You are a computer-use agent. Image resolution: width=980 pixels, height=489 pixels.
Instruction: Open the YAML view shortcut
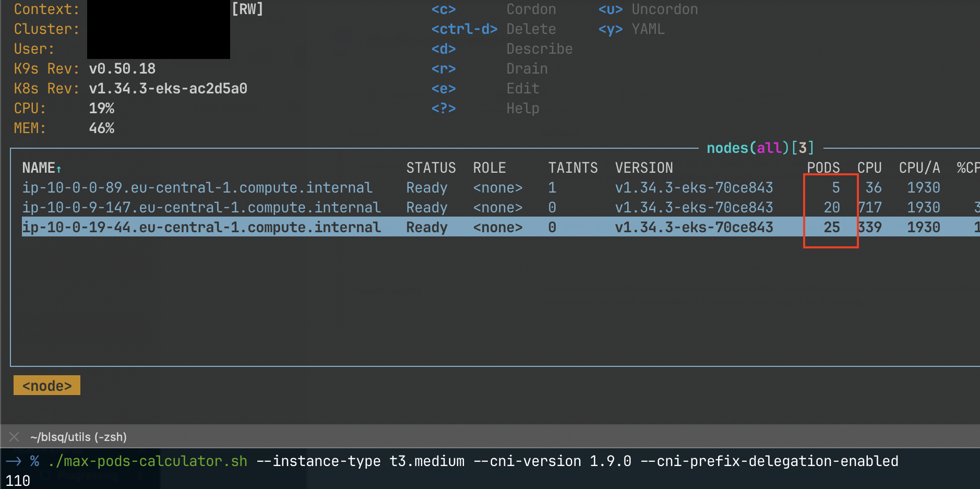tap(609, 29)
